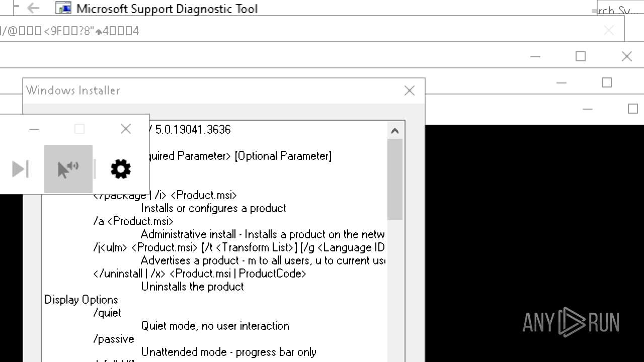Maximize the second background window

pyautogui.click(x=607, y=82)
